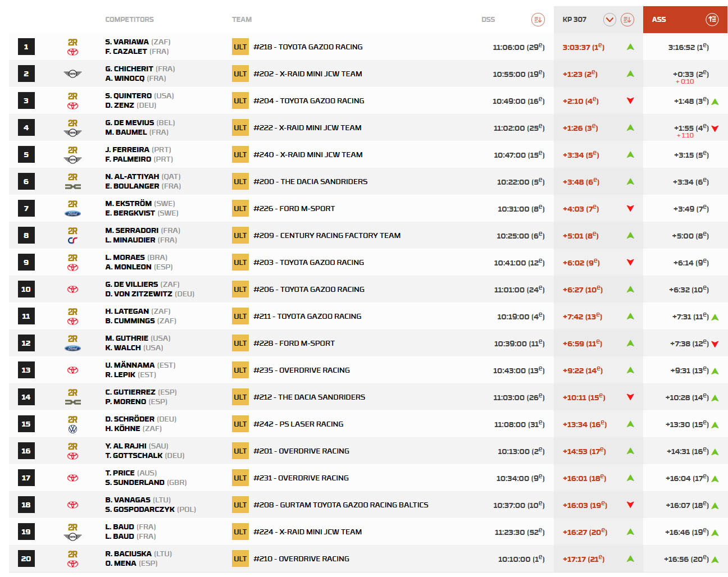Select the KP 307 column header

tap(574, 20)
